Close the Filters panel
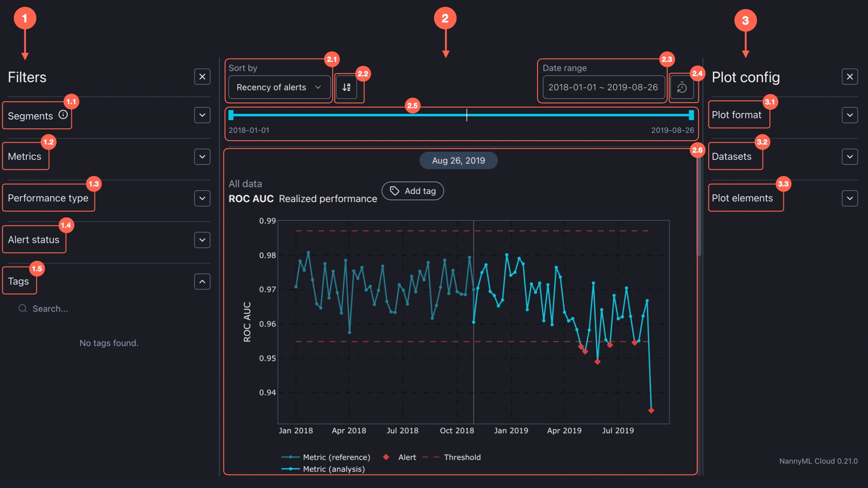Image resolution: width=868 pixels, height=488 pixels. click(202, 77)
